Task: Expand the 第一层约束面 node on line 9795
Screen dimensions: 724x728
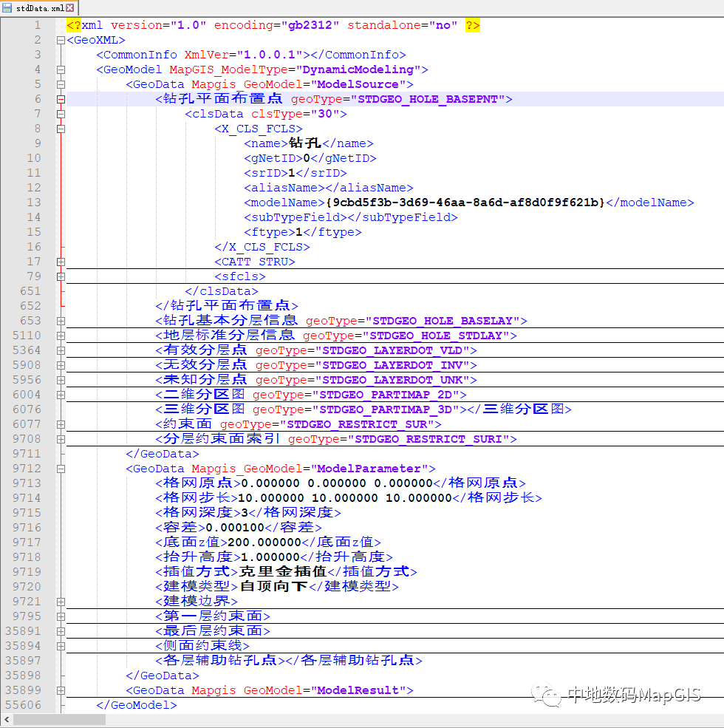Action: tap(61, 616)
